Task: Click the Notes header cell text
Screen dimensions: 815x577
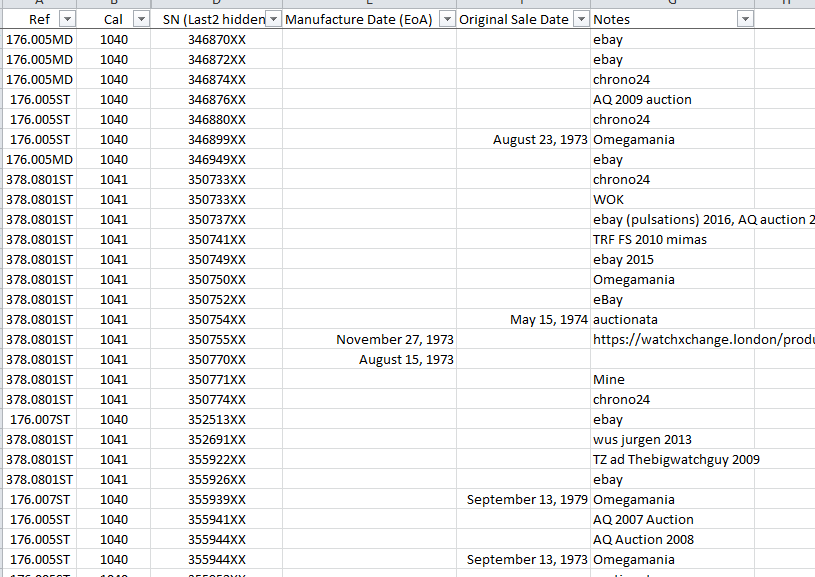Action: click(x=612, y=20)
